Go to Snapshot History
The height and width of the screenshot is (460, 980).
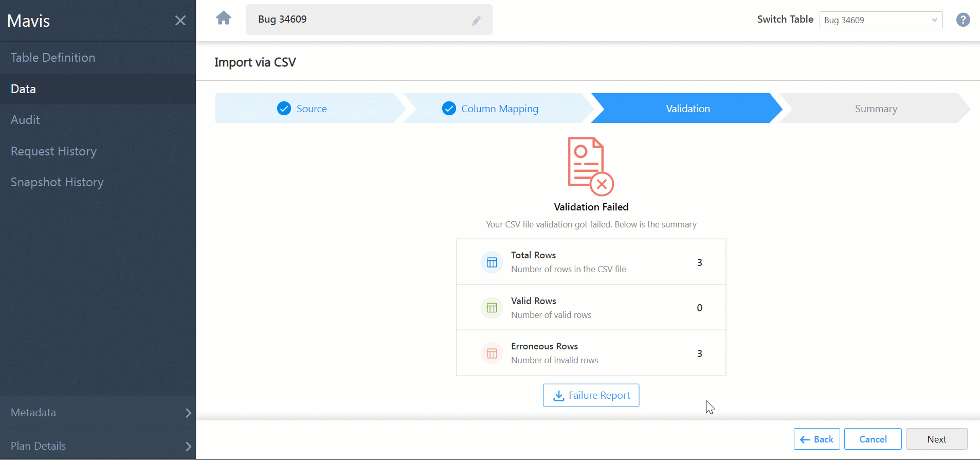click(x=57, y=182)
